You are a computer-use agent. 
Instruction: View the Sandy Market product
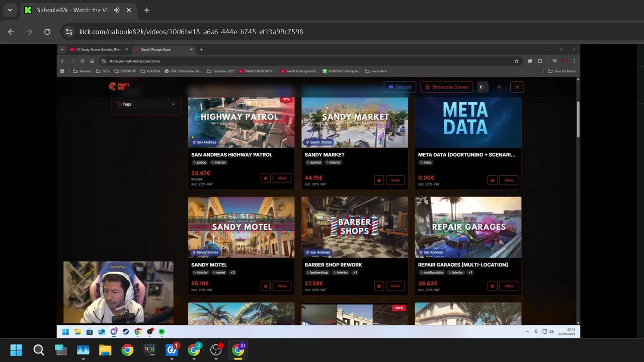pos(395,180)
